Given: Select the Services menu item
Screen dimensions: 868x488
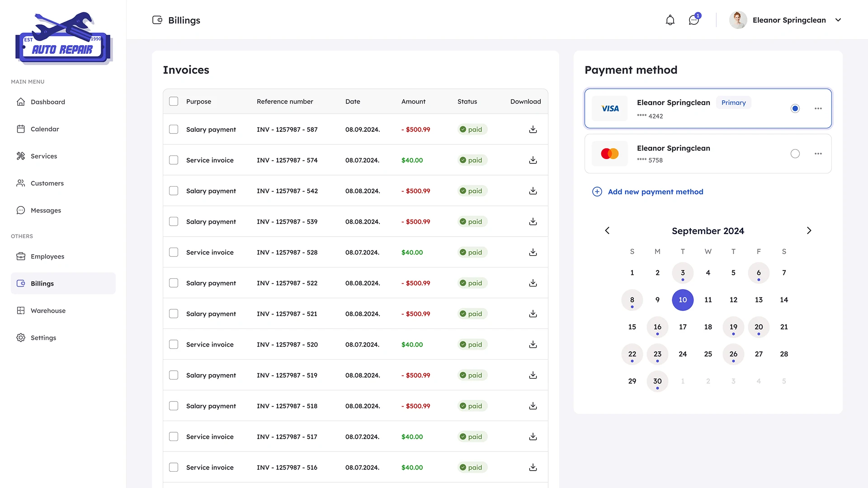Looking at the screenshot, I should [x=43, y=156].
